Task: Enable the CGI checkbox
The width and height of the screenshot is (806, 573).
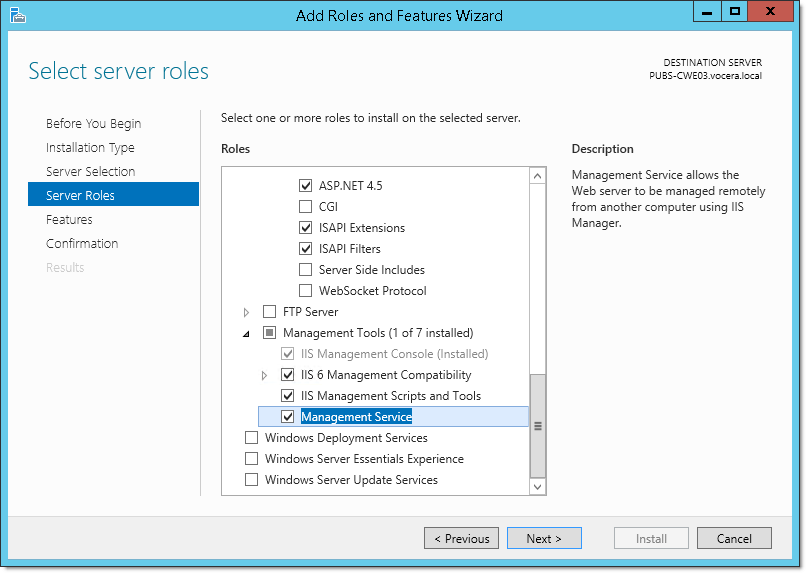Action: (x=305, y=207)
